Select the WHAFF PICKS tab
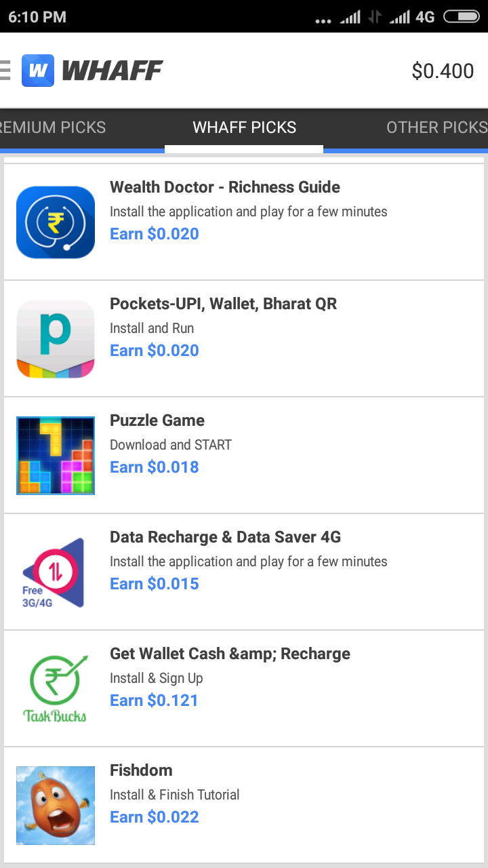The width and height of the screenshot is (488, 868). (244, 127)
